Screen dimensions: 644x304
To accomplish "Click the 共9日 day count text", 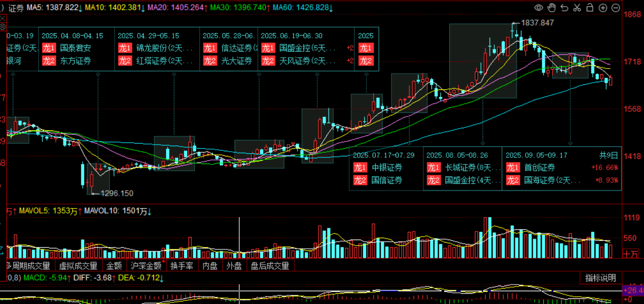I will click(x=609, y=154).
